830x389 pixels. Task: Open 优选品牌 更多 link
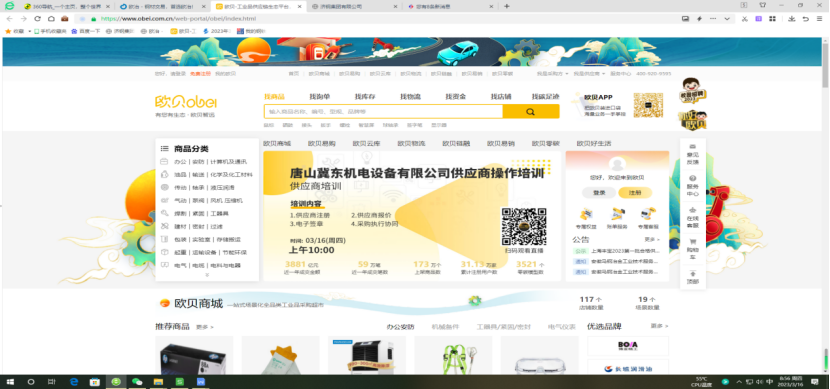pyautogui.click(x=660, y=326)
